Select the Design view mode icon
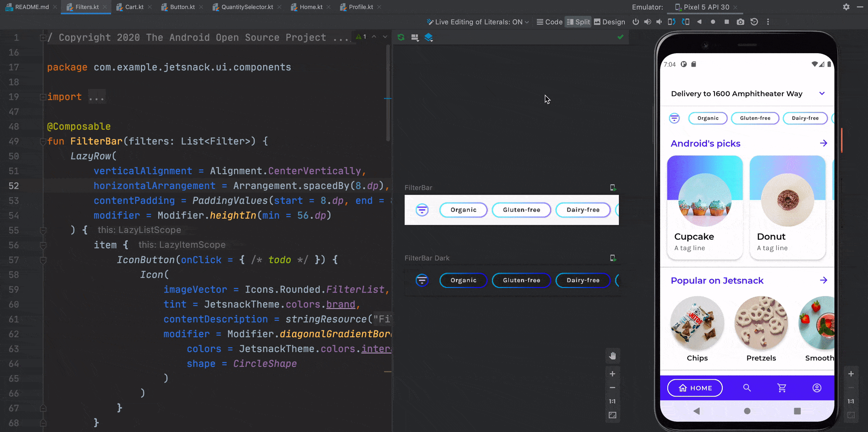This screenshot has height=432, width=868. point(598,21)
